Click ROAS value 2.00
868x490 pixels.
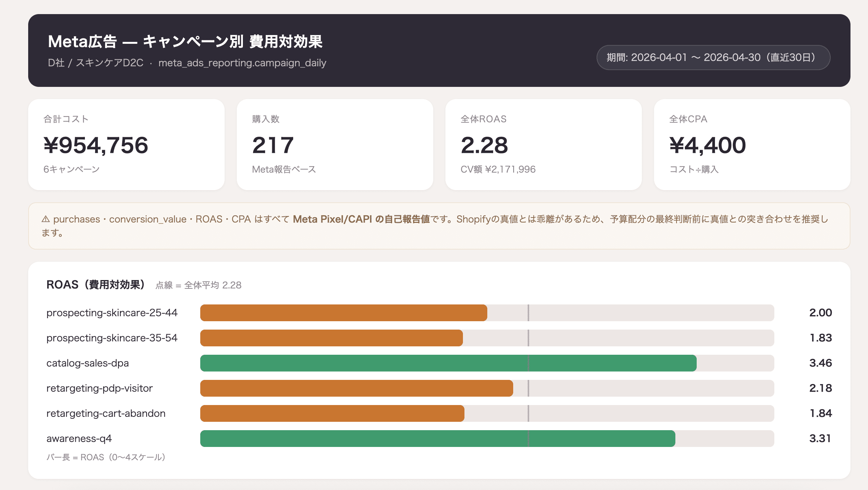coord(820,313)
